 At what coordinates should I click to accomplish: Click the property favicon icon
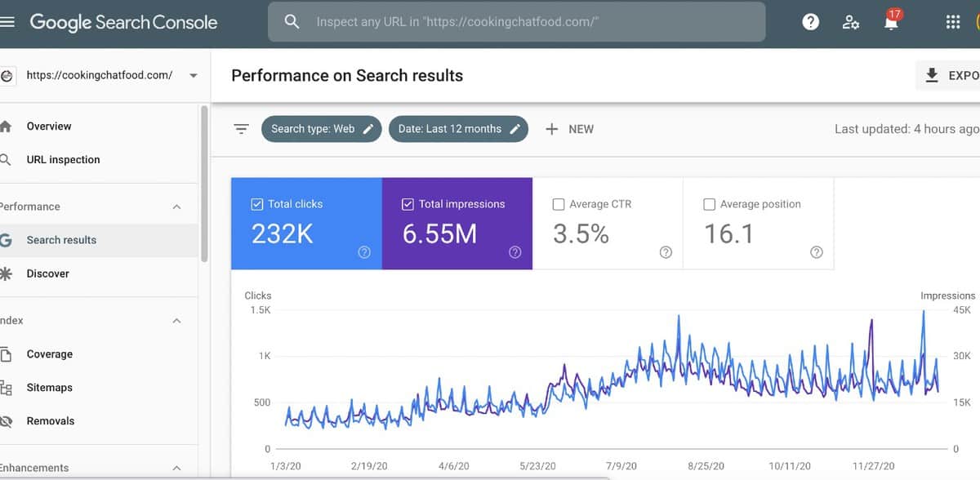(x=7, y=75)
